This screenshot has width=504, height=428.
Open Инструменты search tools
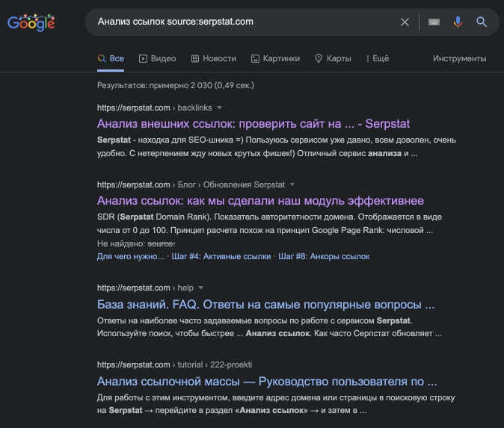[459, 59]
